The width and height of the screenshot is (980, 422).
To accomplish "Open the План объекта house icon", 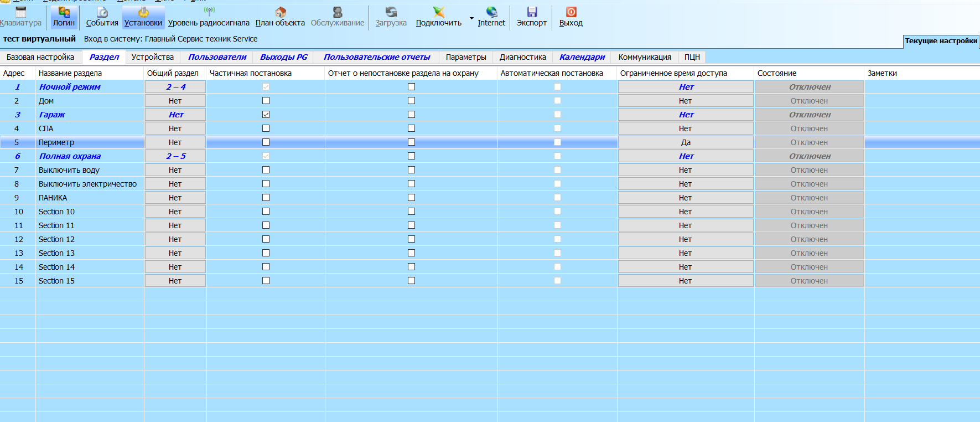I will [281, 12].
